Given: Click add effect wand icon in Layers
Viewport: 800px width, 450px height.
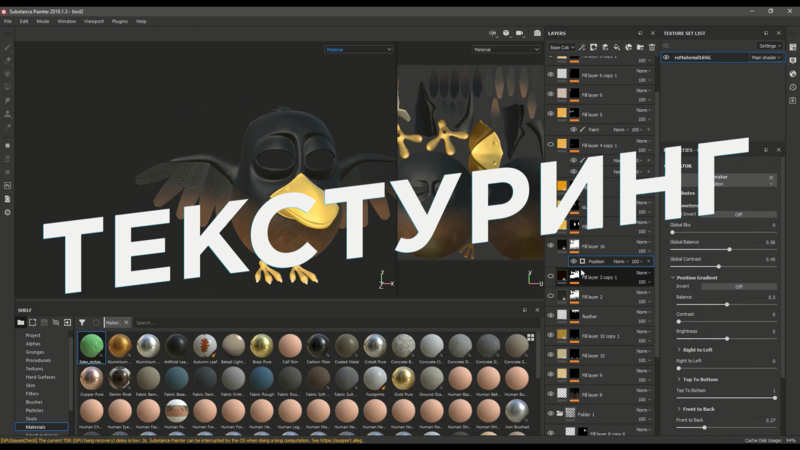Looking at the screenshot, I should (x=582, y=47).
